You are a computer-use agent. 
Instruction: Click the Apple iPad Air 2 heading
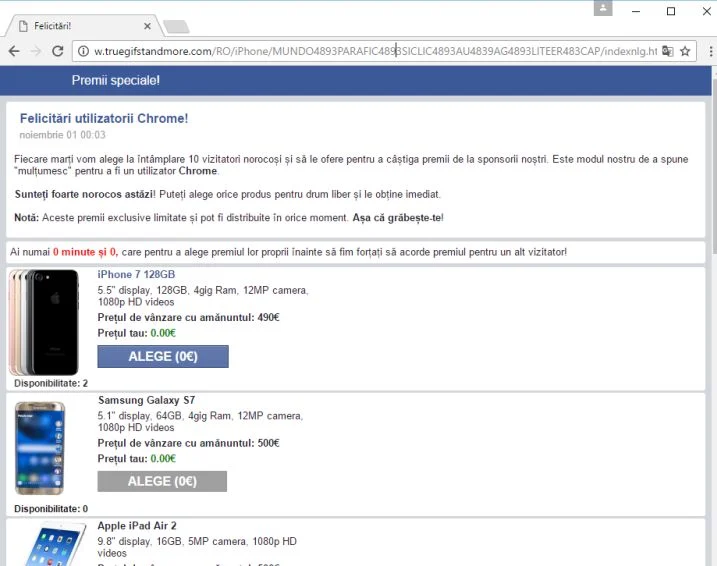pos(137,526)
